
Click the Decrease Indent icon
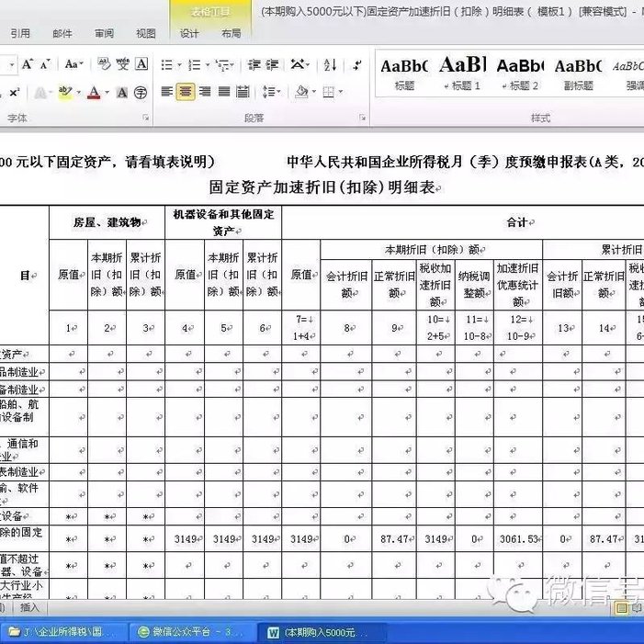point(254,65)
